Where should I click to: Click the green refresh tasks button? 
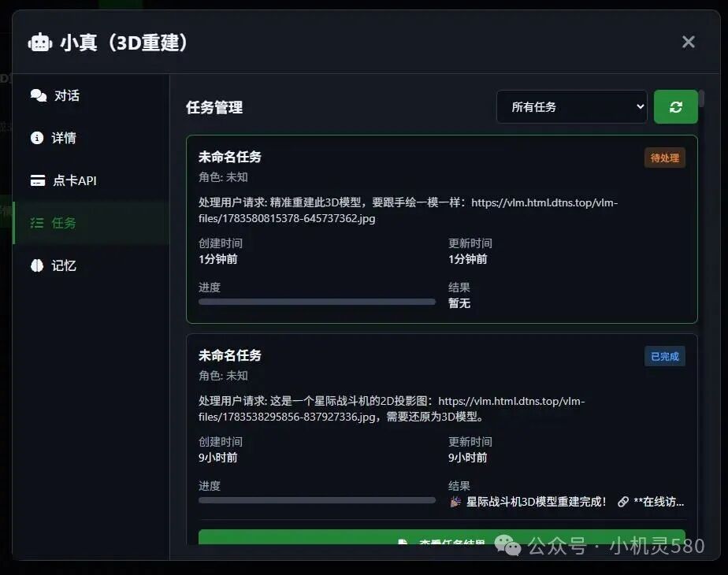click(675, 107)
